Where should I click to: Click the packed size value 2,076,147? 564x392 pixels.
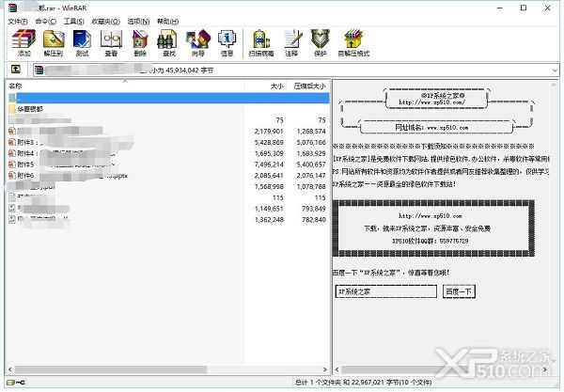click(311, 176)
